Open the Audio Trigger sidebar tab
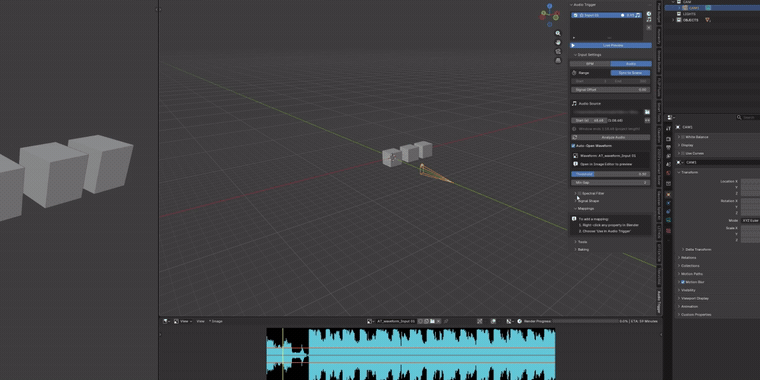The image size is (760, 380). point(659,301)
